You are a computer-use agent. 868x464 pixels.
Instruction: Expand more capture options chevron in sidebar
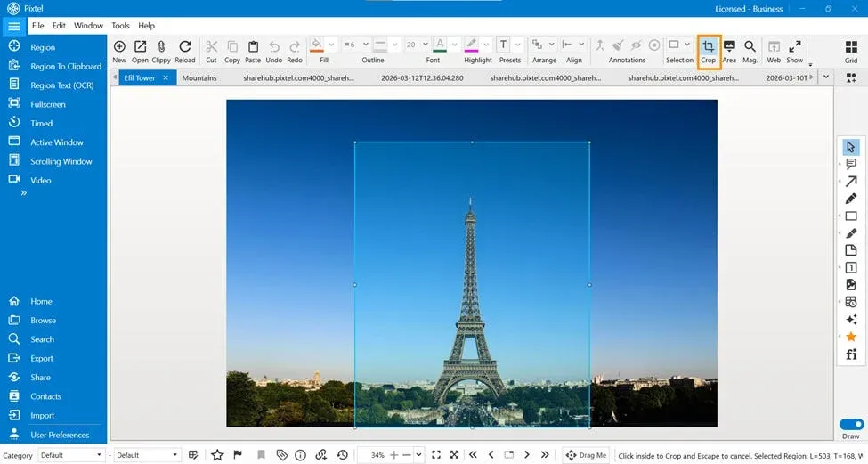pyautogui.click(x=24, y=193)
